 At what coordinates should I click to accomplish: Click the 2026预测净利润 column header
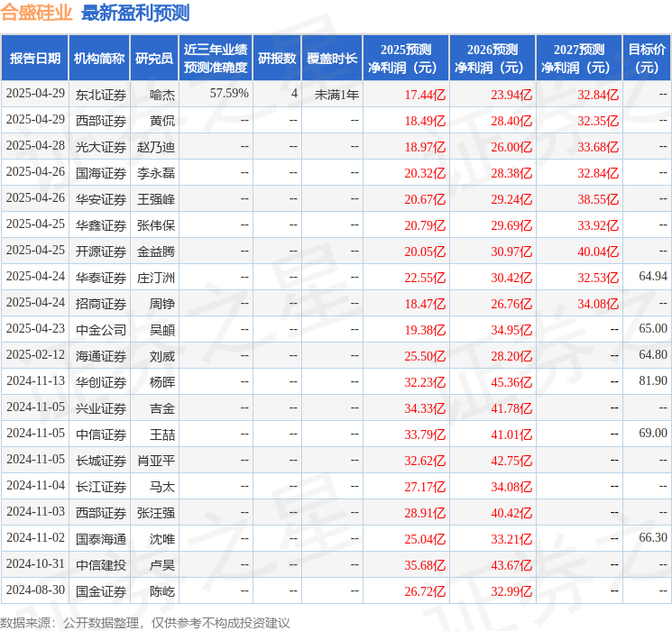(x=492, y=59)
